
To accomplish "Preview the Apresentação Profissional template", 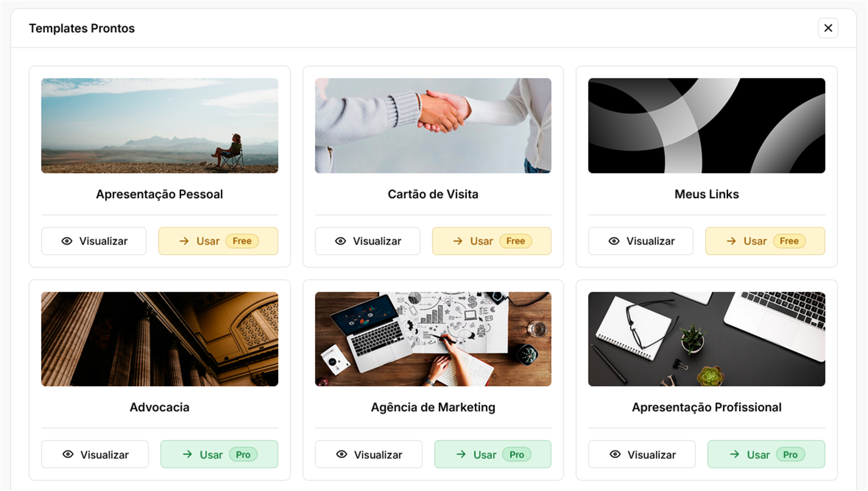I will [642, 454].
